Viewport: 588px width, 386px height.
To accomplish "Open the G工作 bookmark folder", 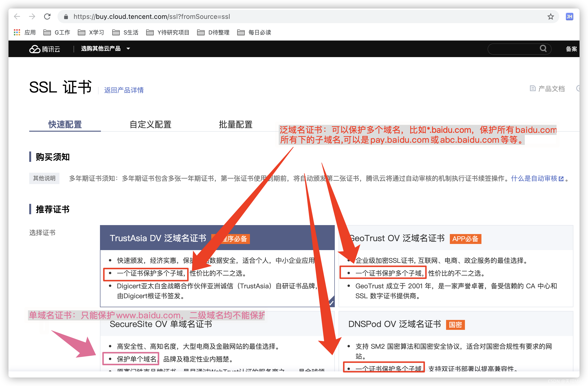I will coord(57,32).
